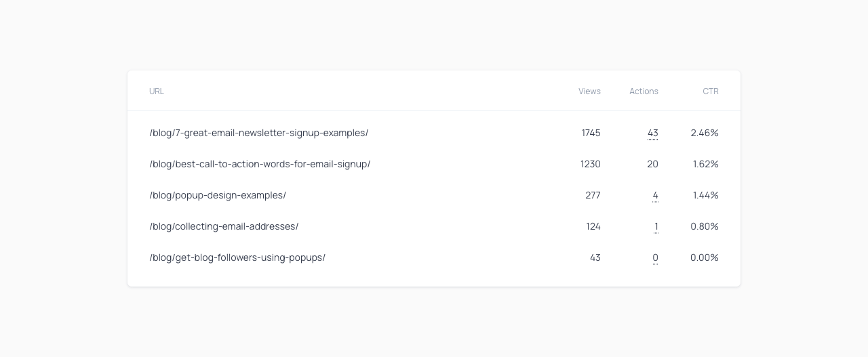Click the URL column header
Screen dimensions: 868x357
coord(157,91)
